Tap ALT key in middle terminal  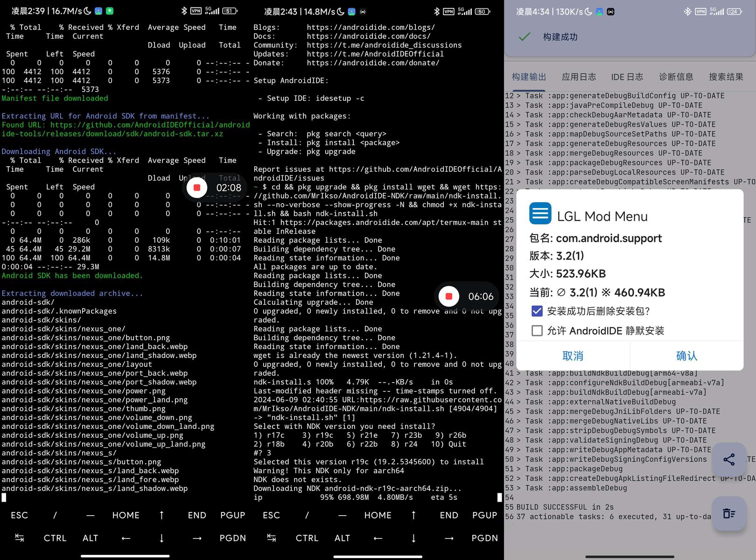click(x=343, y=538)
